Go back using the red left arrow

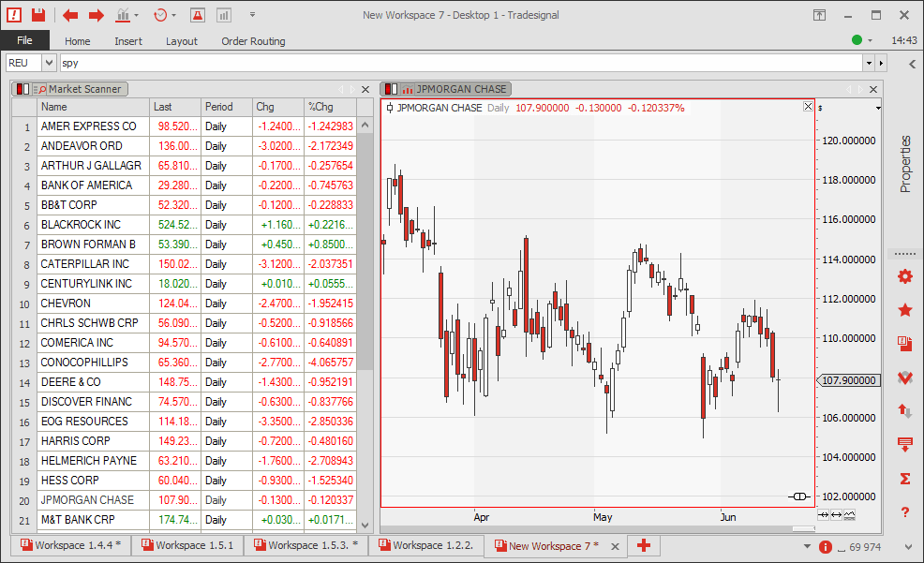(x=70, y=15)
